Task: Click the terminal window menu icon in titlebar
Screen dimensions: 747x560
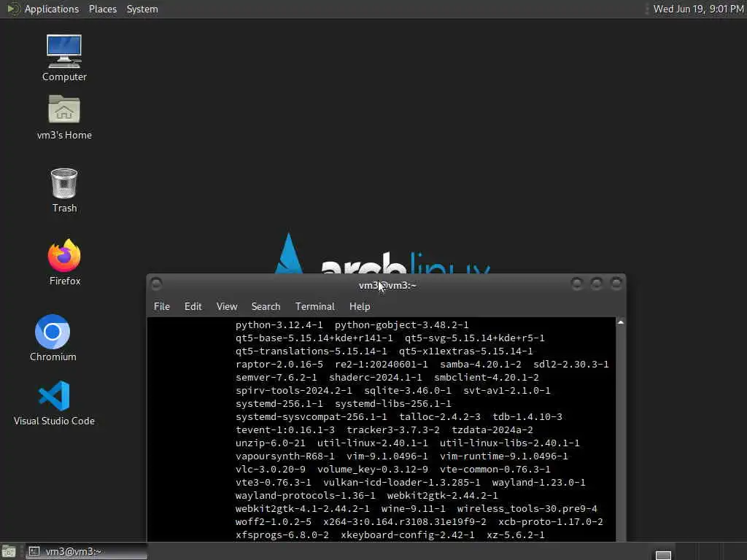Action: 156,284
